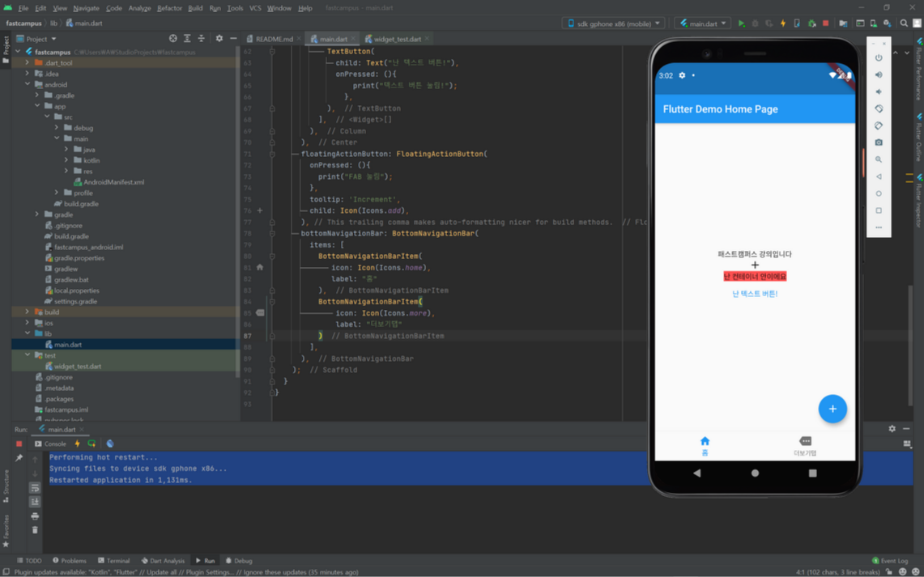Viewport: 924px width, 577px height.
Task: Tap the phone's circular Home navigation button
Action: click(x=755, y=473)
